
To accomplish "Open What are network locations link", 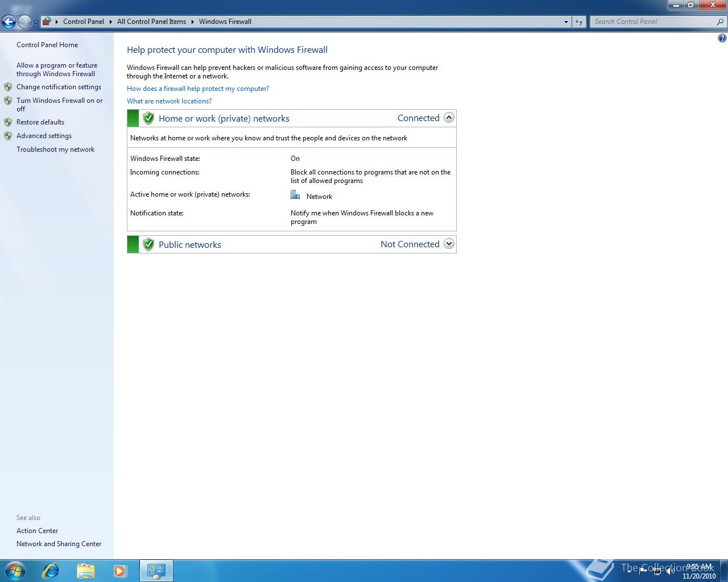I will pos(169,101).
